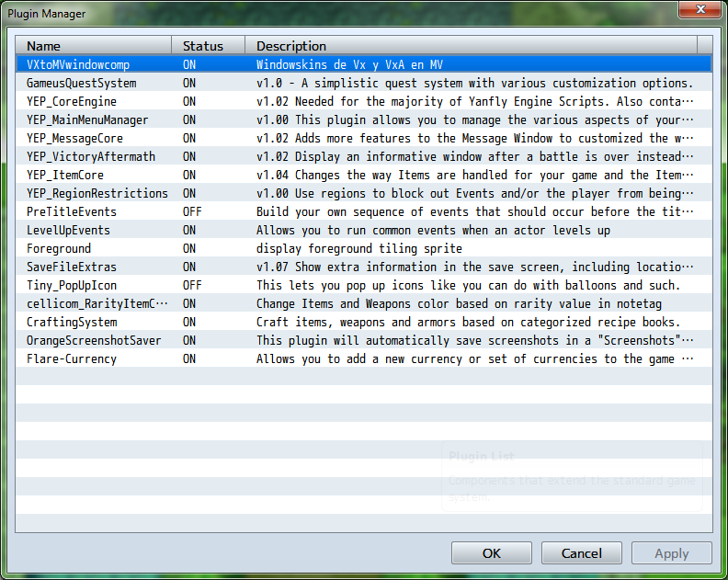Click the ON status of CraftingSystem
Image resolution: width=728 pixels, height=580 pixels.
pyautogui.click(x=189, y=322)
